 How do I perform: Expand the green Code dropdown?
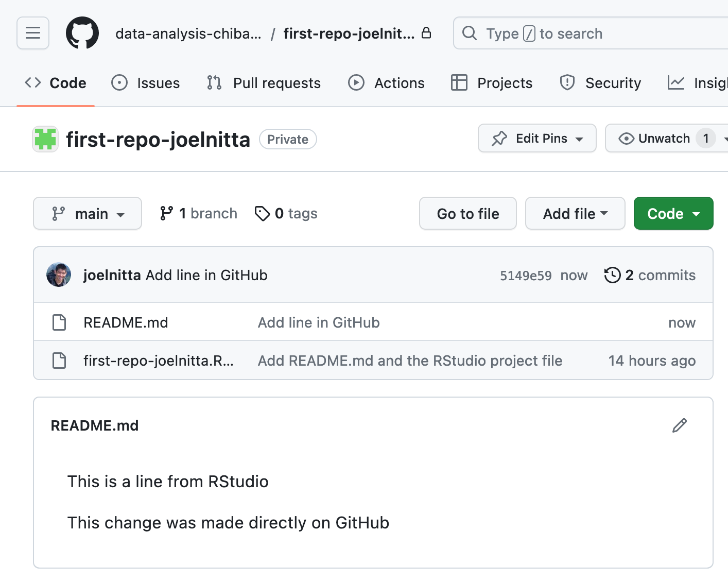[673, 213]
